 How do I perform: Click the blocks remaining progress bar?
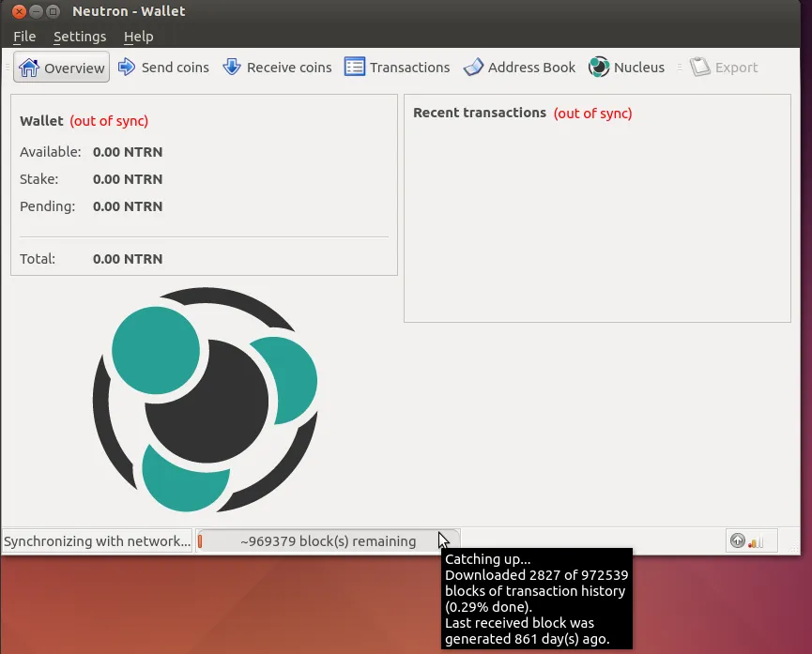(328, 541)
